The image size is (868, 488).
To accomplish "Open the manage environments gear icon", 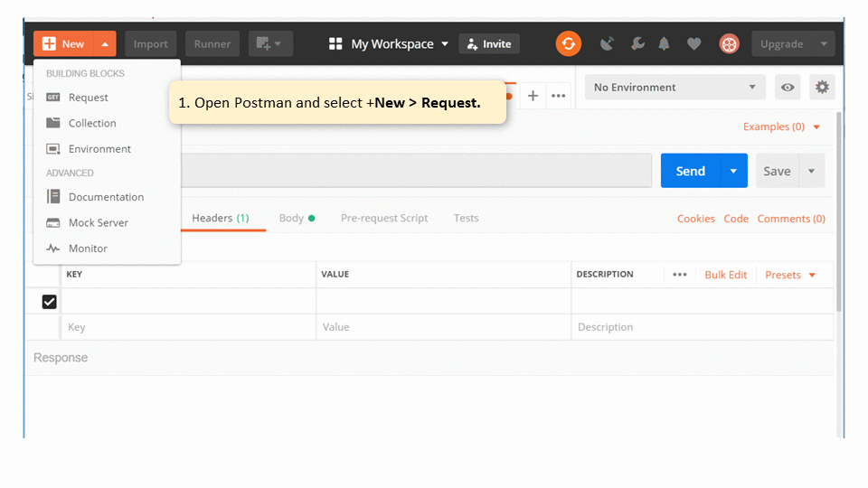I will point(822,87).
